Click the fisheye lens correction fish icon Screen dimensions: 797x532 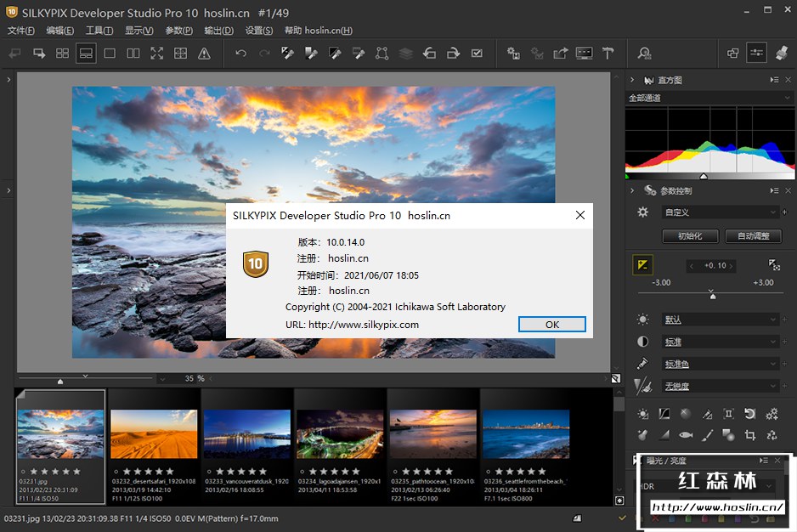pos(685,435)
